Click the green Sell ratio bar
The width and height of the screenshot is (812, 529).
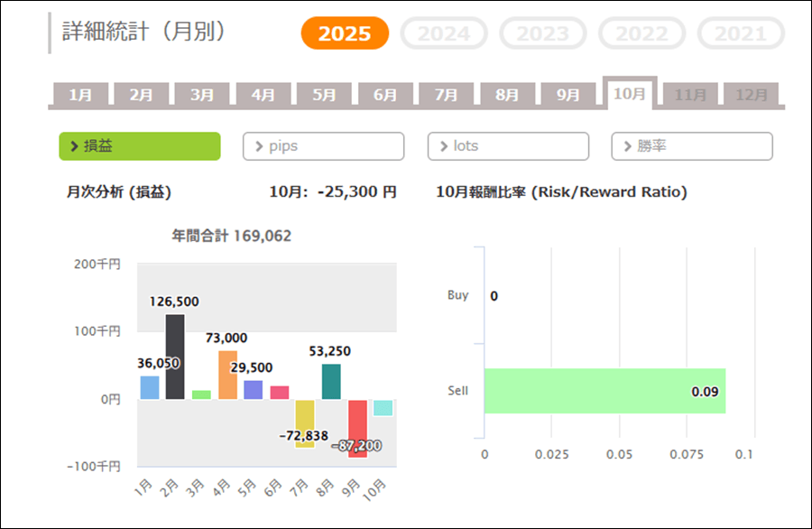[604, 391]
